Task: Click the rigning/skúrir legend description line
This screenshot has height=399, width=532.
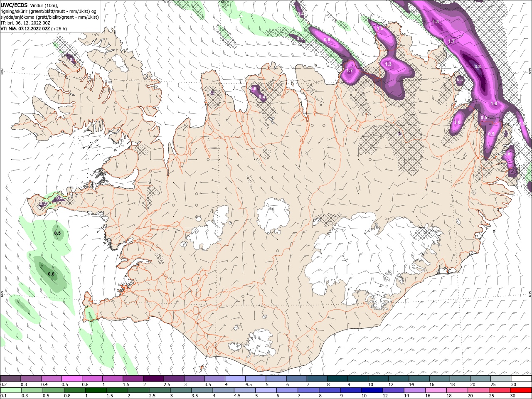Action: (x=49, y=11)
